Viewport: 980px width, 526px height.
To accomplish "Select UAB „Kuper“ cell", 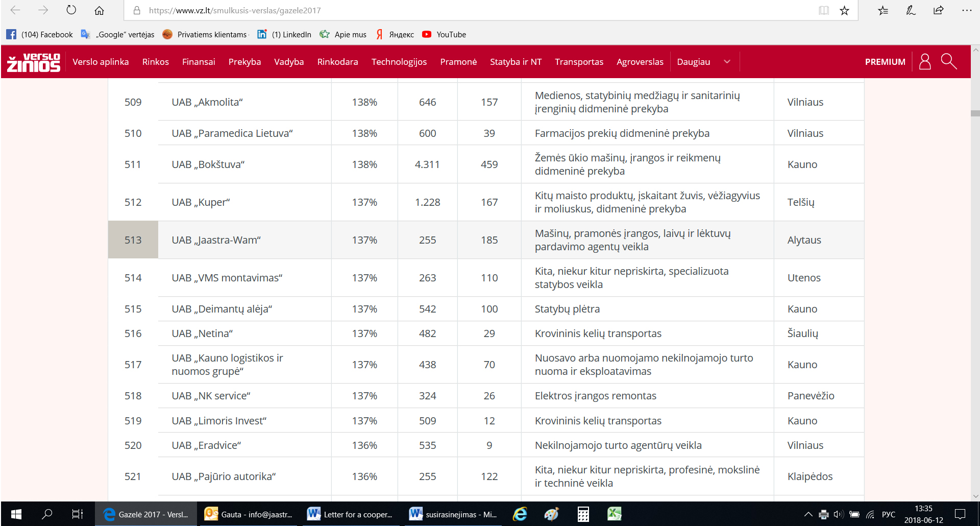I will pos(201,202).
